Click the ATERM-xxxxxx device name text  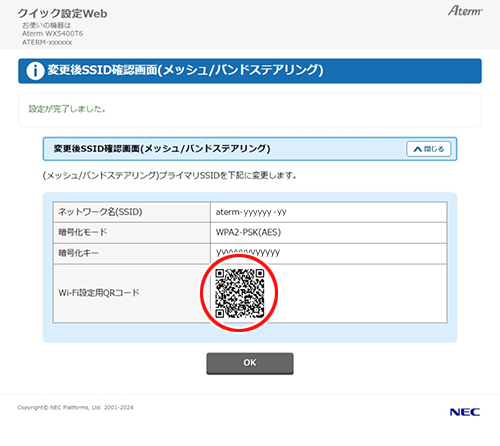(x=47, y=42)
